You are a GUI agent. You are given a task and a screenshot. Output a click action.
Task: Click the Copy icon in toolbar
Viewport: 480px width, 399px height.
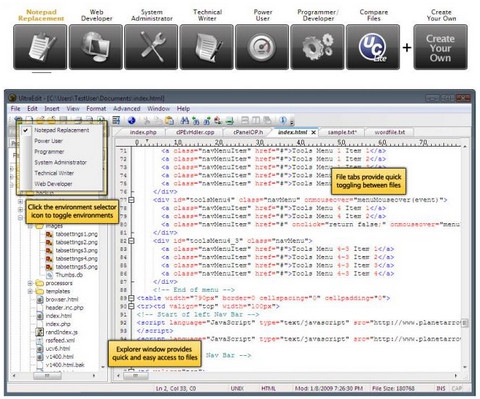pyautogui.click(x=158, y=120)
